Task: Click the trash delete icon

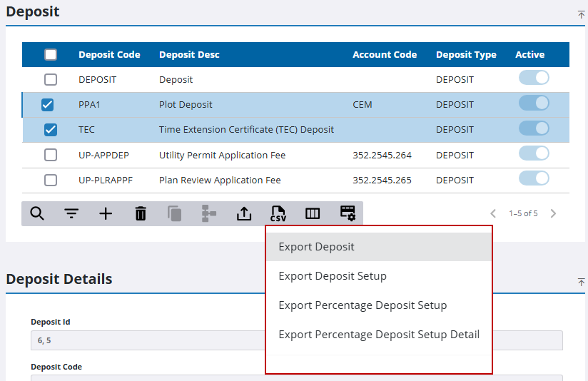Action: 141,213
